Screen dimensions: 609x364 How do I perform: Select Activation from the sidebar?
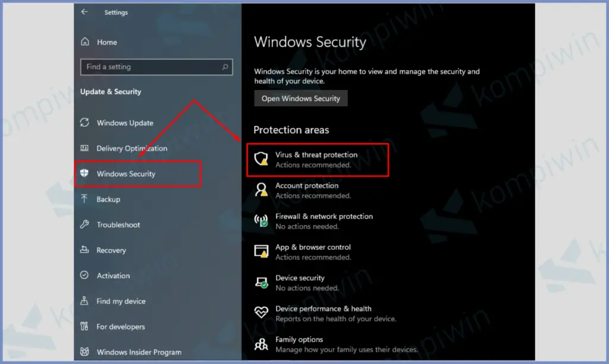pos(113,276)
